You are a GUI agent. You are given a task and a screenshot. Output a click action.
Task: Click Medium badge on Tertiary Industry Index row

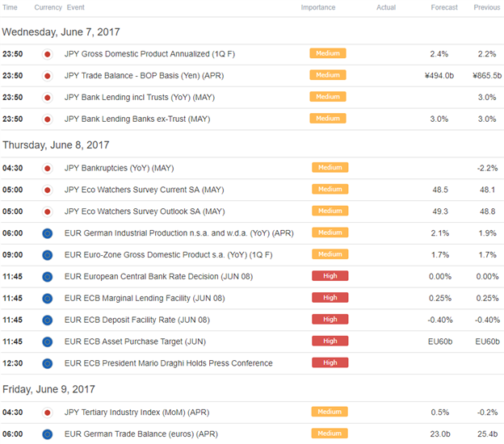point(330,412)
